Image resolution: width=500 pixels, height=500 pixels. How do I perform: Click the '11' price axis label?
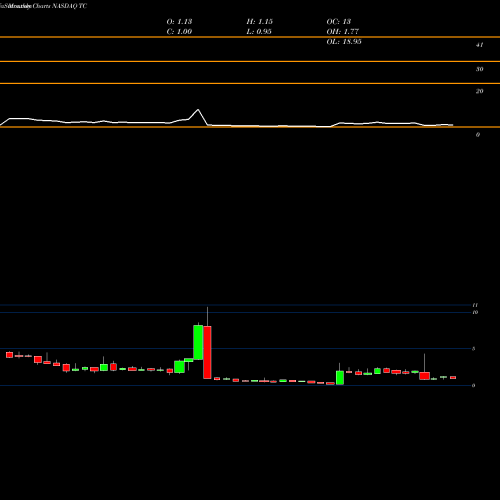pos(475,305)
